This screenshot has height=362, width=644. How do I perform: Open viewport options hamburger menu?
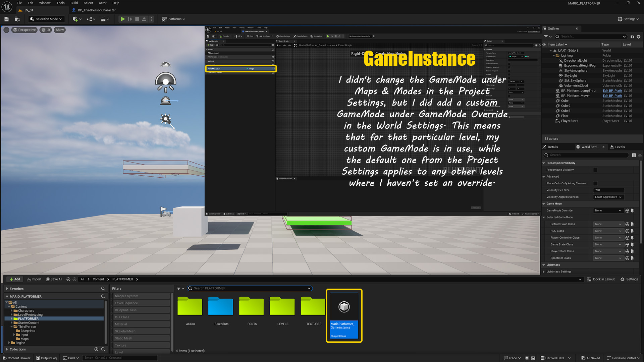click(6, 30)
